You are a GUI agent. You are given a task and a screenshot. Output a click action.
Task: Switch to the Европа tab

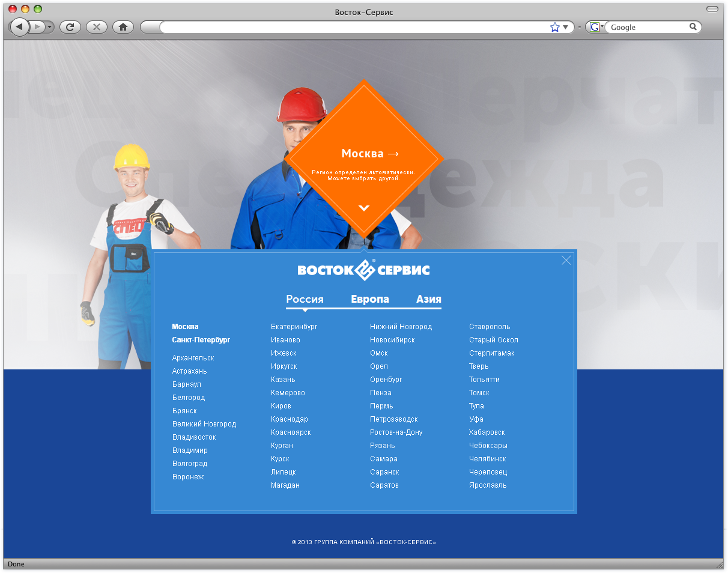[369, 299]
